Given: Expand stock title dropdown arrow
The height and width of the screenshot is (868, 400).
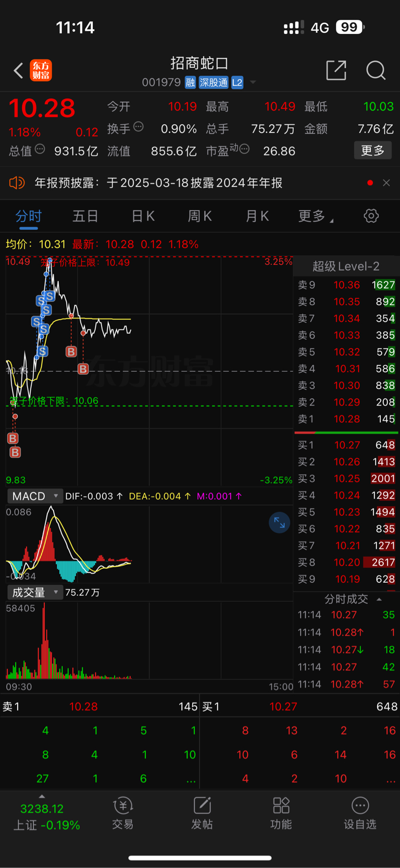Looking at the screenshot, I should click(253, 82).
